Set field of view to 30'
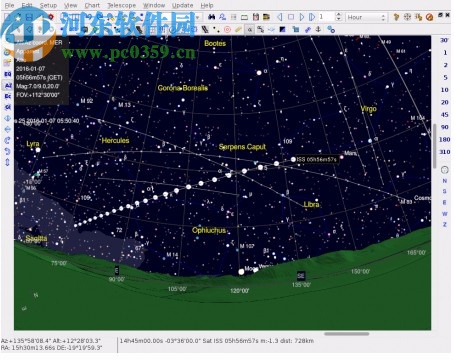454x360 pixels. tap(444, 40)
